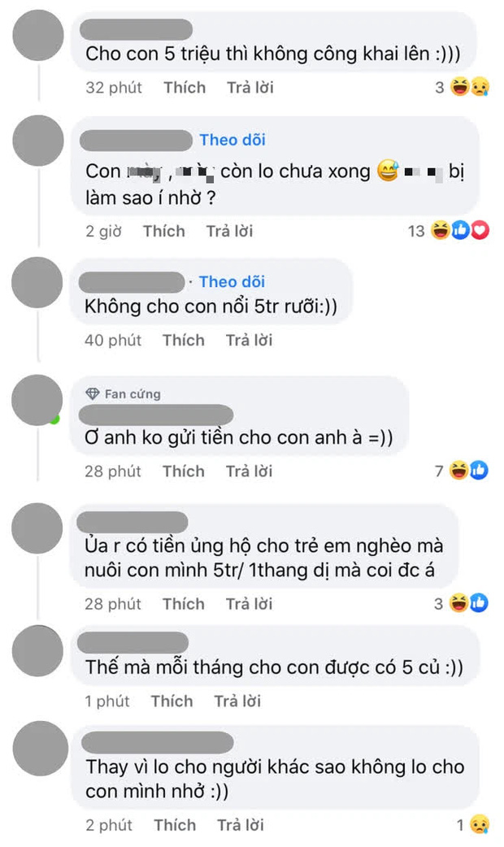Like the comment posted 2 giờ ago
This screenshot has height=847, width=504.
(x=164, y=231)
